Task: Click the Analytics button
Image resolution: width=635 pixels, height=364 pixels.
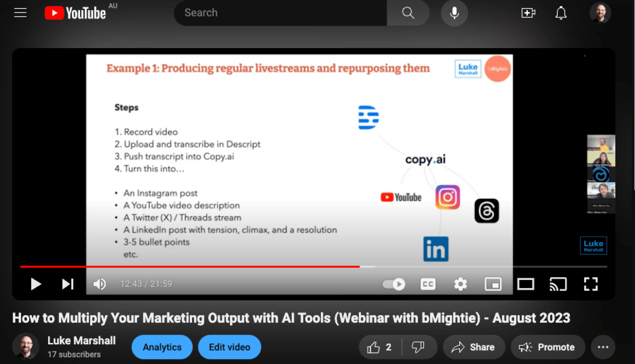Action: [162, 347]
